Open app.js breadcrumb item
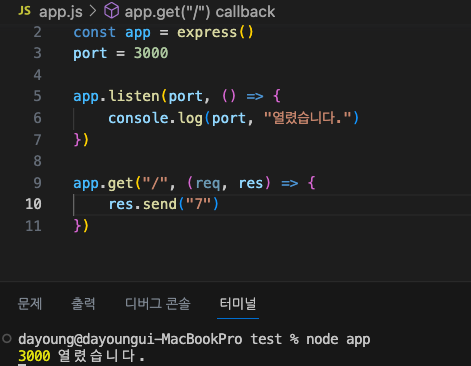This screenshot has height=366, width=471. 61,12
